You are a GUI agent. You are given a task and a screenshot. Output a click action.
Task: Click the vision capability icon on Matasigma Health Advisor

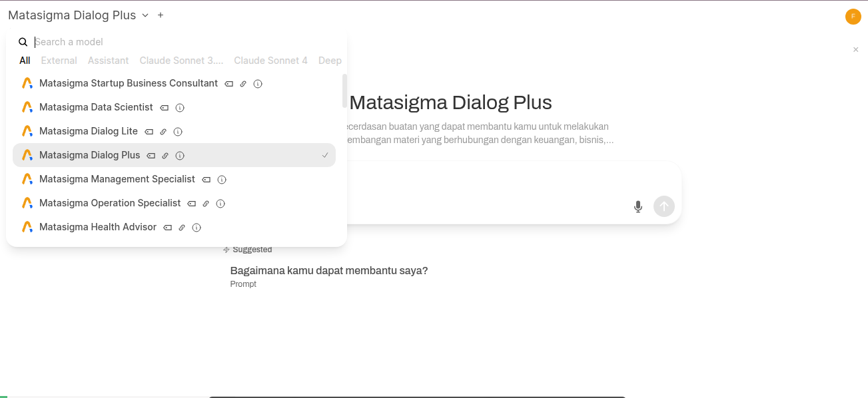click(166, 227)
